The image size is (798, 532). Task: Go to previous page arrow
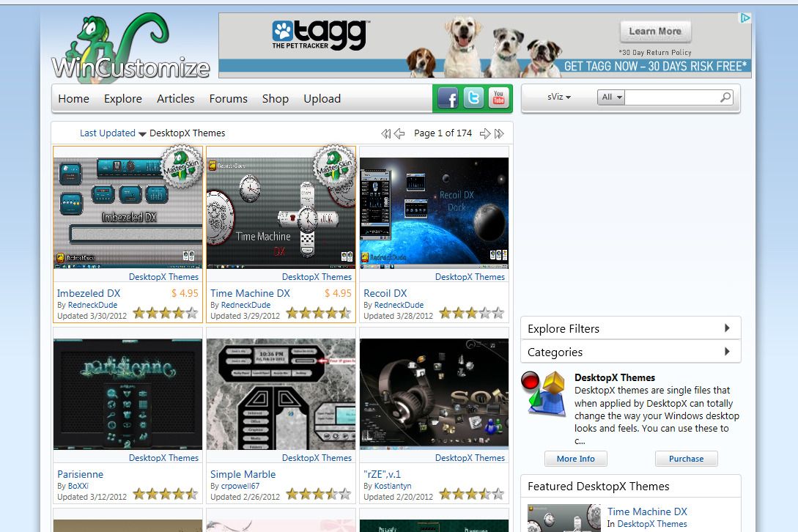click(399, 133)
